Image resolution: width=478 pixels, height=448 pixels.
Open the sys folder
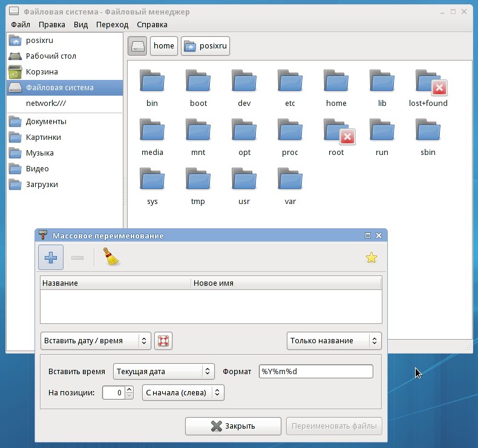pyautogui.click(x=152, y=186)
